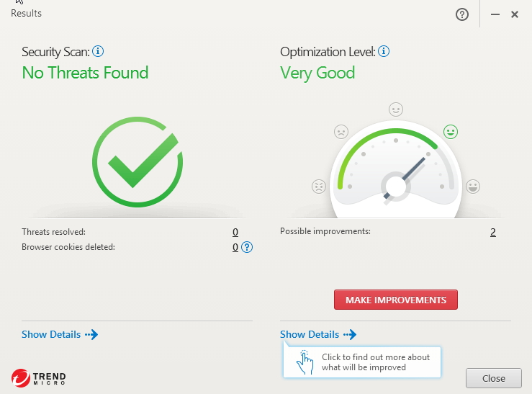
Task: Open the Browser cookies deleted count link
Action: [235, 247]
